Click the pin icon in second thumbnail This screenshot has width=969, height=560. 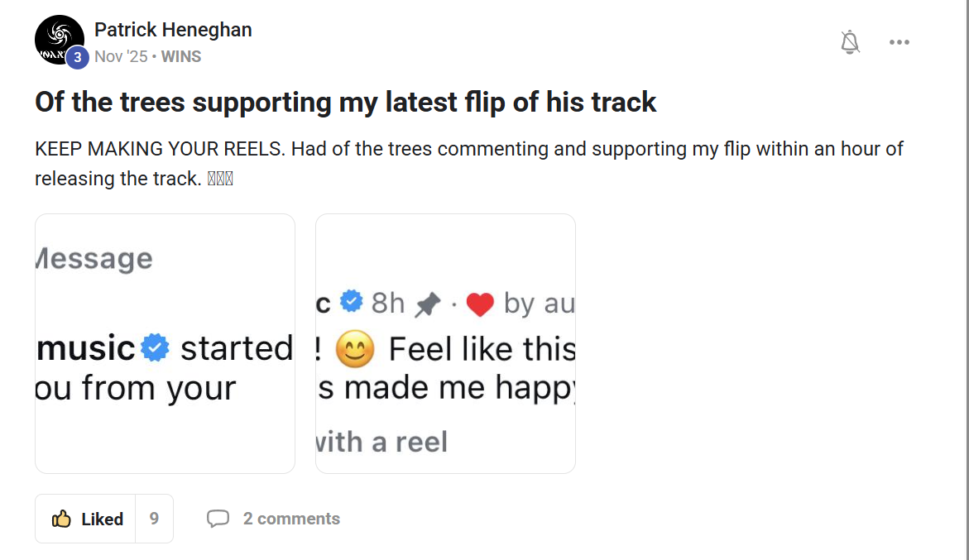[x=427, y=305]
